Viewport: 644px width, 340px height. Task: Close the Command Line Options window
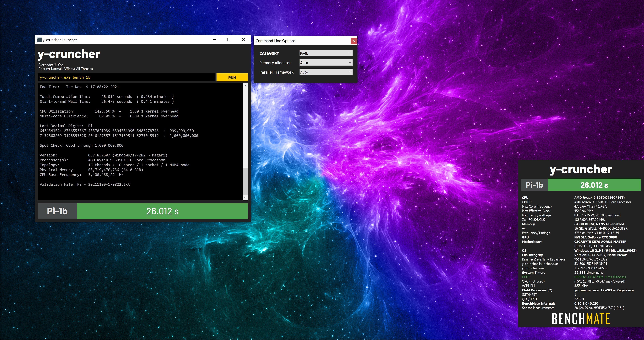[354, 41]
